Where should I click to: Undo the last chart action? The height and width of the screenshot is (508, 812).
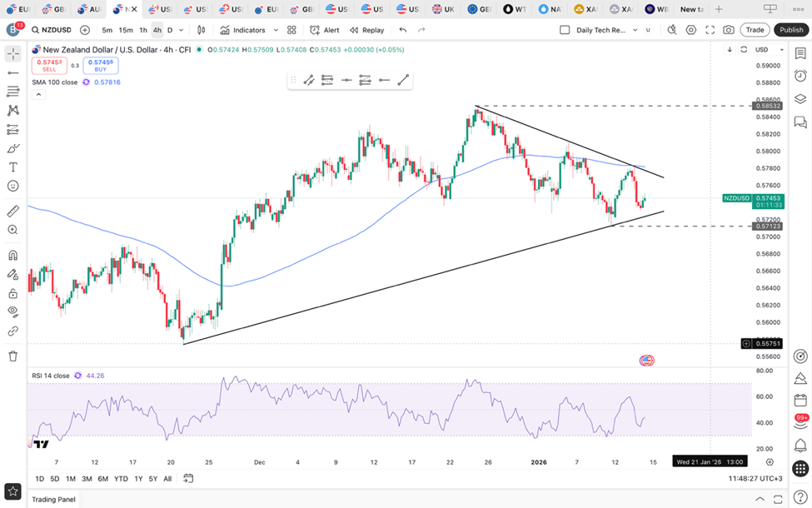pyautogui.click(x=402, y=30)
